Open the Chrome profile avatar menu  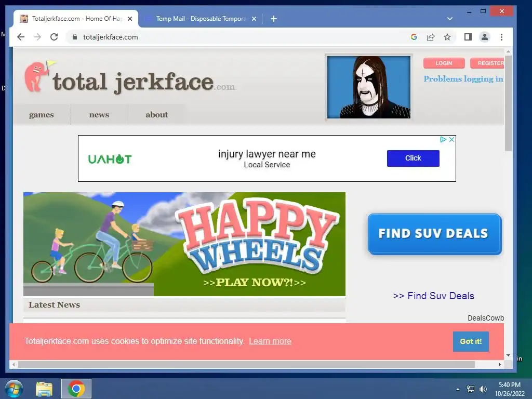click(485, 37)
